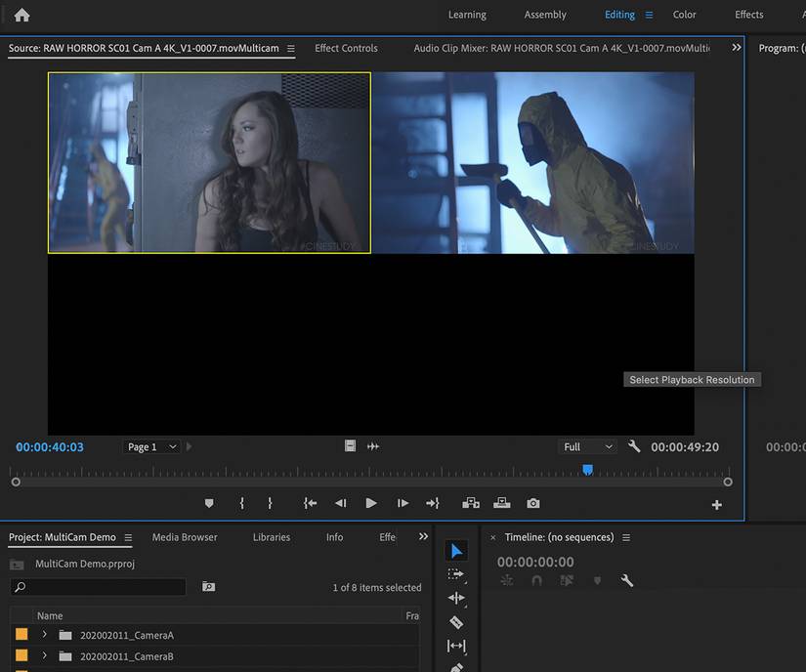This screenshot has height=672, width=806.
Task: Select the Track Select Forward tool
Action: click(456, 573)
